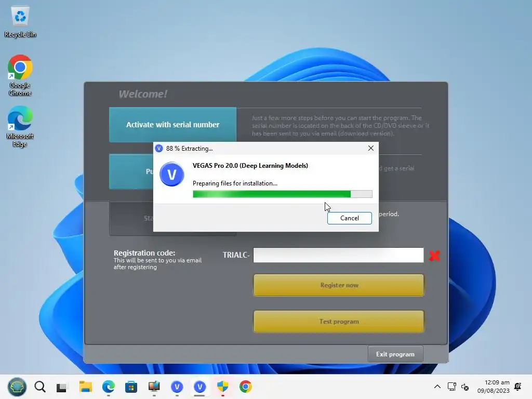Screen dimensions: 532x399
Task: Open File Explorer from taskbar
Action: pyautogui.click(x=86, y=387)
